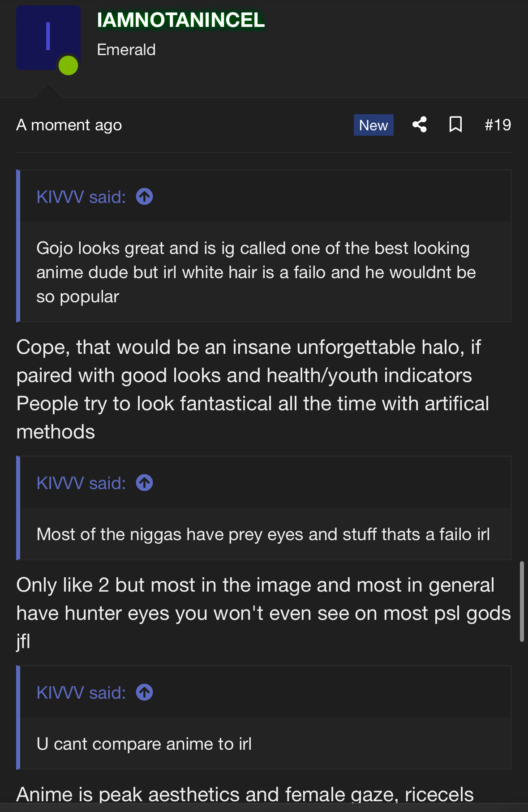Click the "A moment ago" timestamp
The height and width of the screenshot is (812, 528).
click(69, 125)
